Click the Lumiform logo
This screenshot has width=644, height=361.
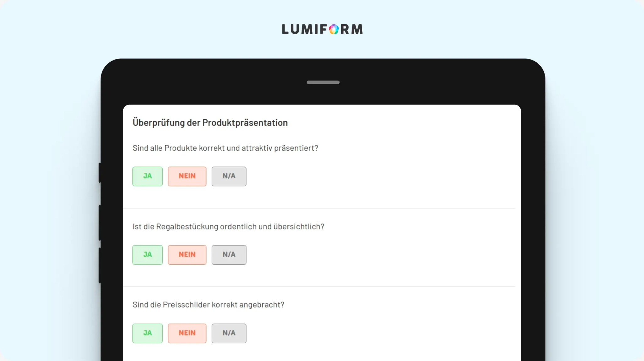322,29
